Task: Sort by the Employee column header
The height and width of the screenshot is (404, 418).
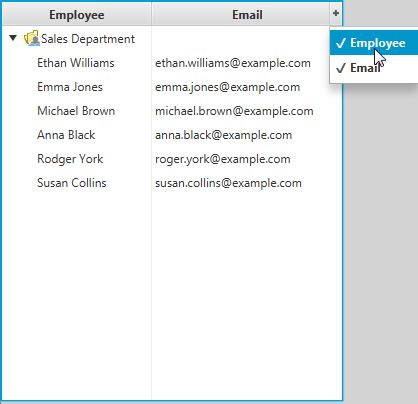Action: (x=77, y=15)
